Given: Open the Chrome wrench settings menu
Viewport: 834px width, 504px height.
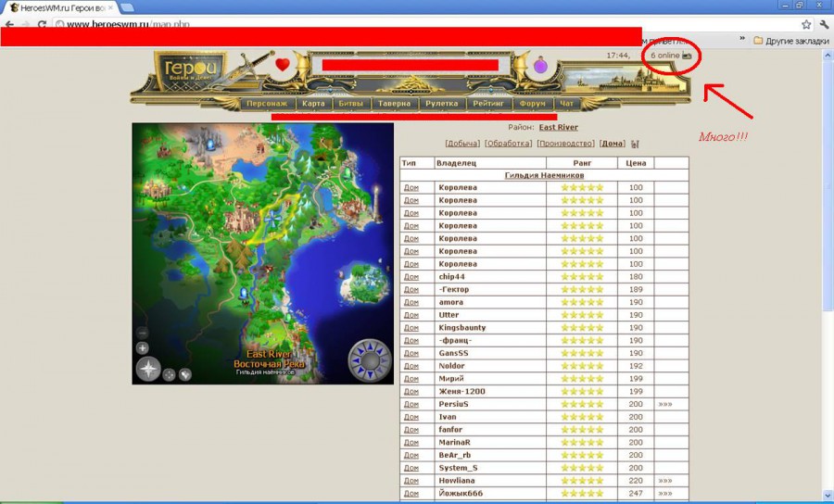Looking at the screenshot, I should [x=824, y=23].
